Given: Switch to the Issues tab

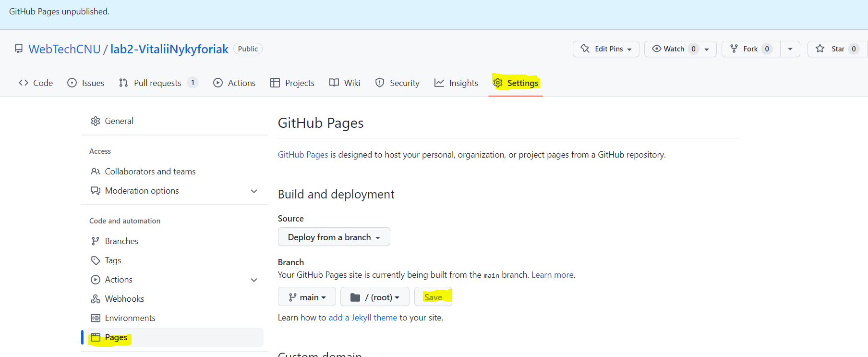Looking at the screenshot, I should 86,83.
